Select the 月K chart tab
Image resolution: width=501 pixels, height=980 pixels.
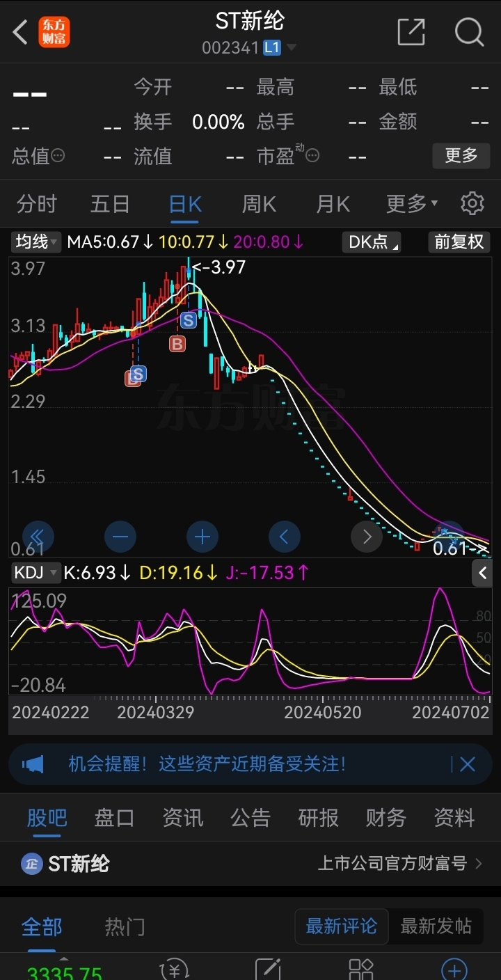click(333, 204)
